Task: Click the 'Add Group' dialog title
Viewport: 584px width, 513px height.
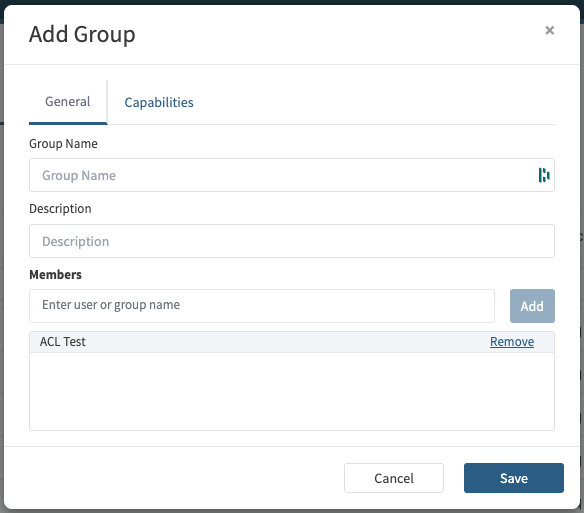Action: point(82,34)
